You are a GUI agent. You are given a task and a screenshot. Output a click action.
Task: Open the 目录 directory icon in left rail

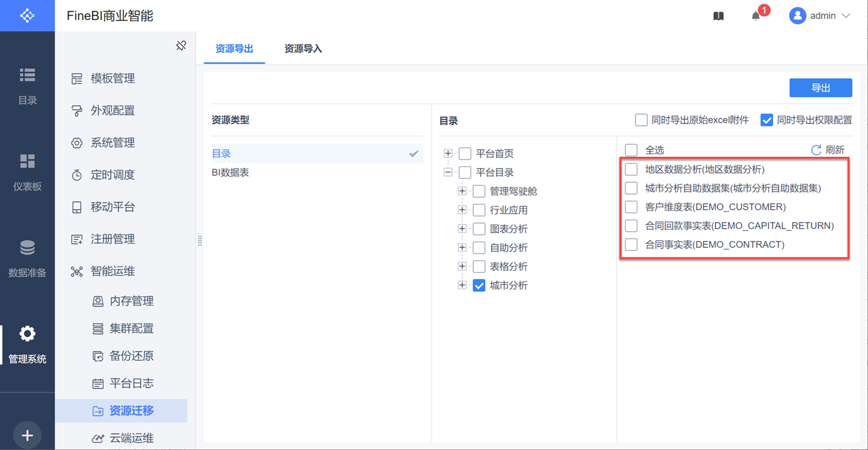coord(27,75)
